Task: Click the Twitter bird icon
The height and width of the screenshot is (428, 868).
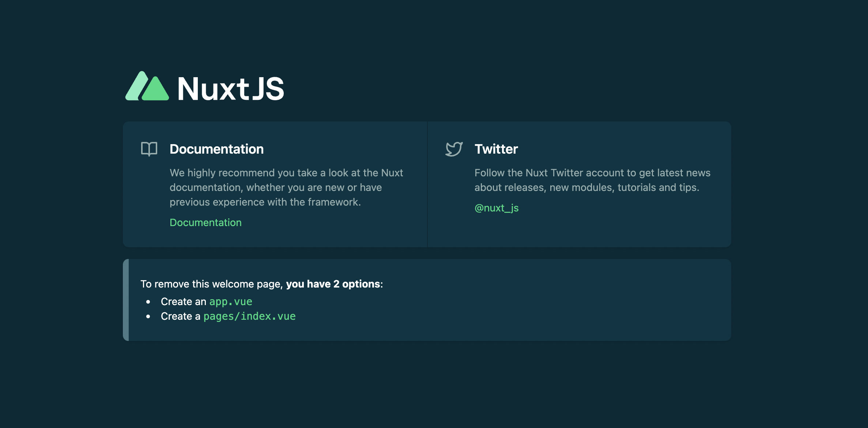Action: coord(454,149)
